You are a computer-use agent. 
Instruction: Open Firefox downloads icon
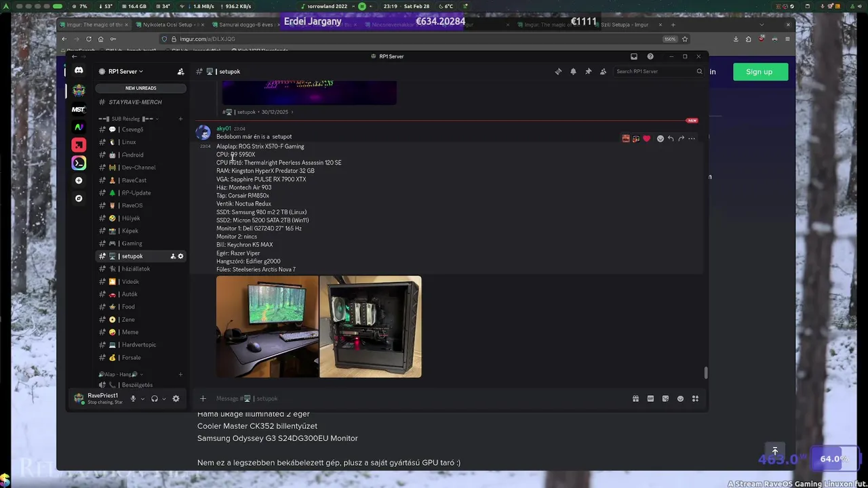(736, 39)
